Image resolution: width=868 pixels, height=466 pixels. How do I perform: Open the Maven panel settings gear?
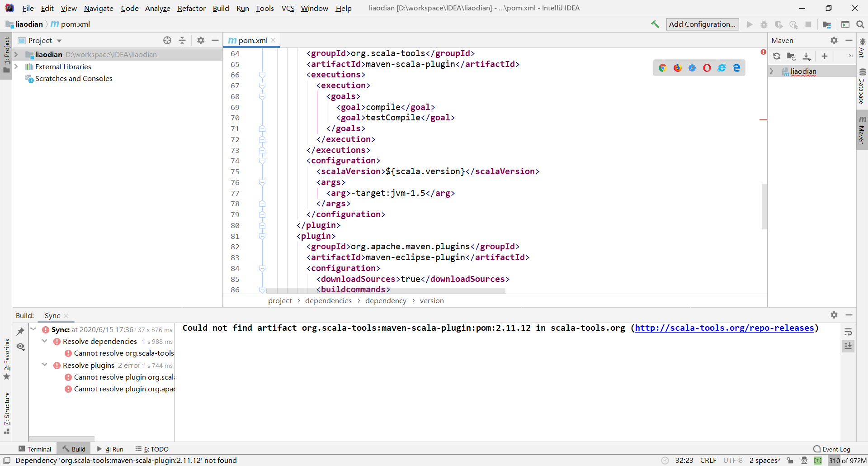[x=834, y=40]
